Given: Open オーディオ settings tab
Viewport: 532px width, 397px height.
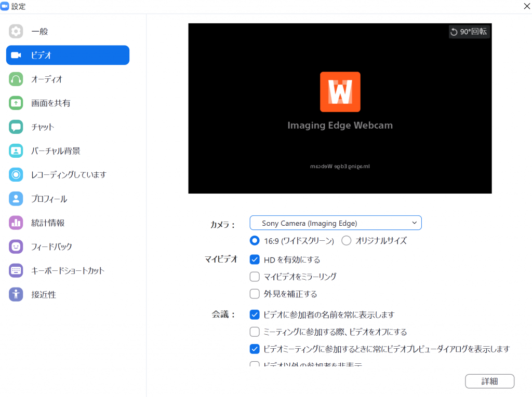Looking at the screenshot, I should 68,79.
